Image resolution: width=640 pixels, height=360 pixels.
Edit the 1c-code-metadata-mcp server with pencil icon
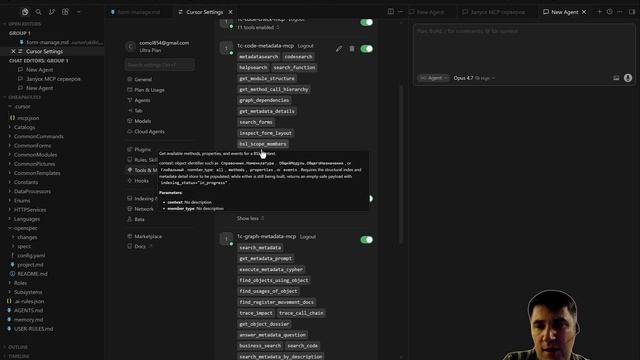(339, 49)
